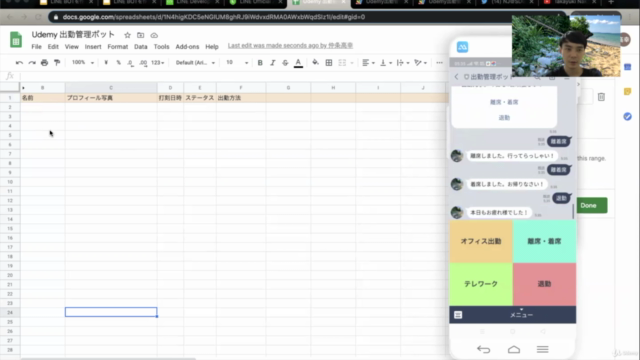This screenshot has height=360, width=640.
Task: Click the Merge cells icon
Action: coord(342,63)
